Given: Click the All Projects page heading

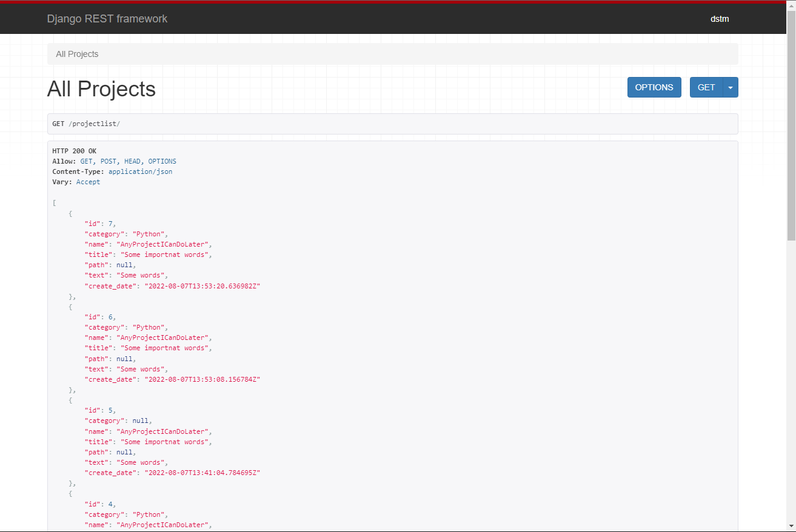Looking at the screenshot, I should (101, 89).
